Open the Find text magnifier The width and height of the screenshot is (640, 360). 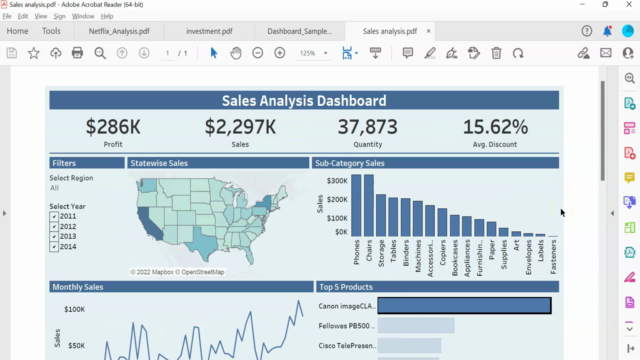coord(100,53)
